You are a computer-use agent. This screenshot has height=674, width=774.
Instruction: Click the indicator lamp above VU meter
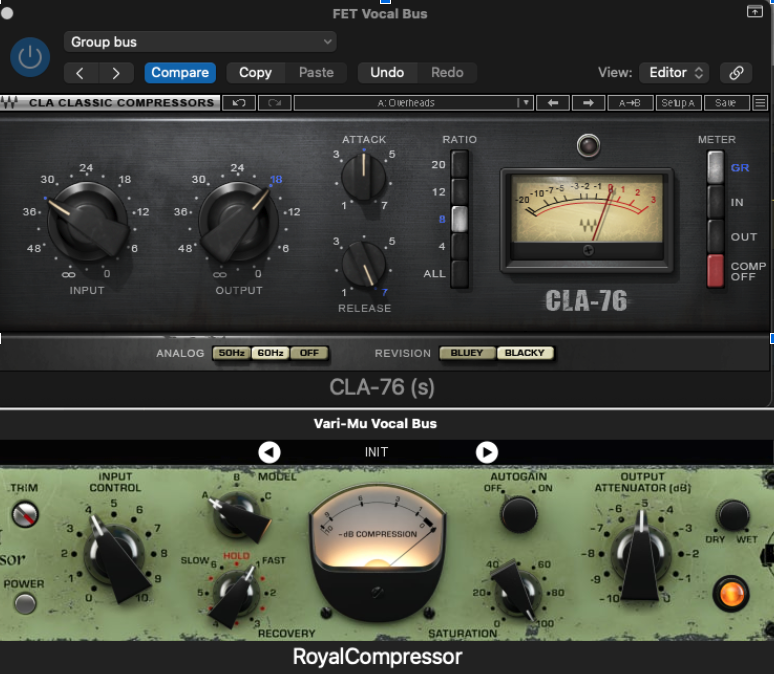point(588,146)
